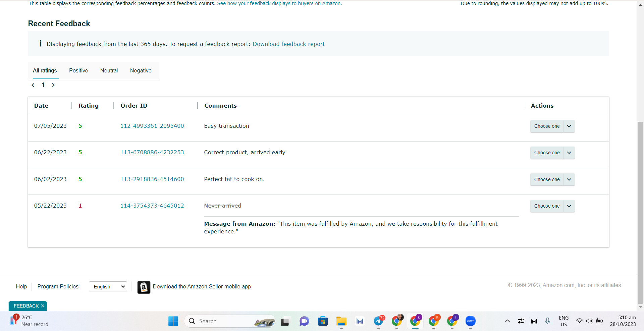Image resolution: width=644 pixels, height=331 pixels.
Task: Open Task View on the taskbar
Action: (x=285, y=321)
